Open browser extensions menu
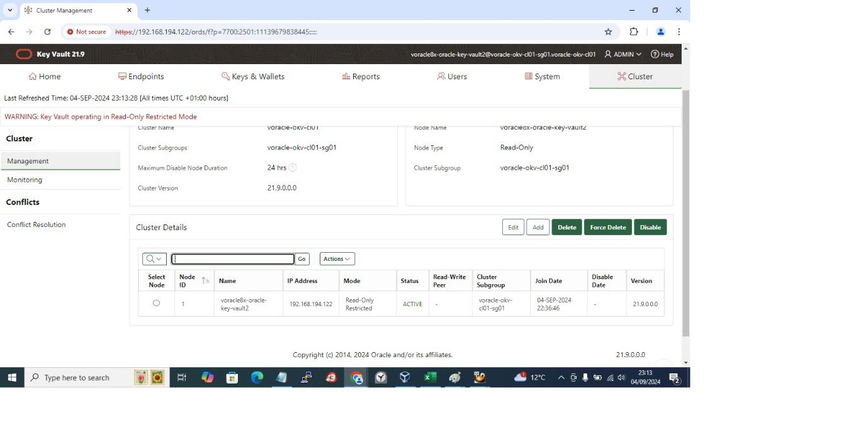The height and width of the screenshot is (442, 868). coord(634,31)
